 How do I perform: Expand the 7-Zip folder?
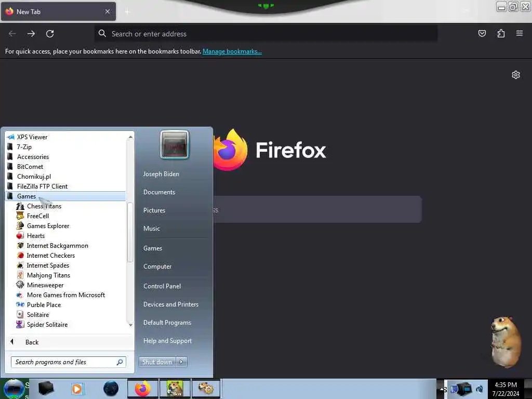click(24, 147)
